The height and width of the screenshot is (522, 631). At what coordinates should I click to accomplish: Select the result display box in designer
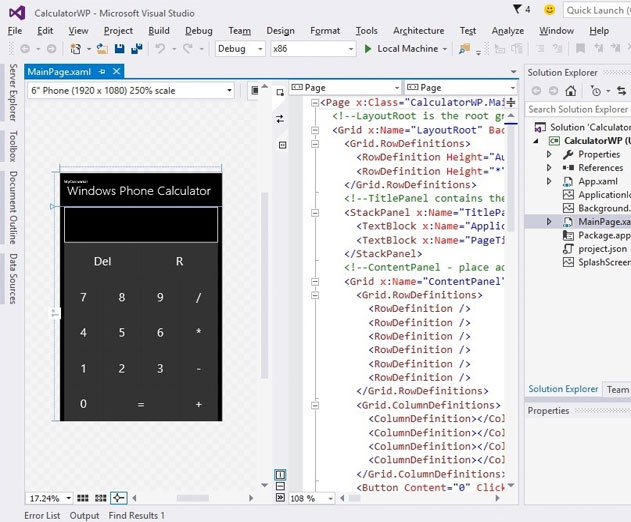[x=141, y=225]
